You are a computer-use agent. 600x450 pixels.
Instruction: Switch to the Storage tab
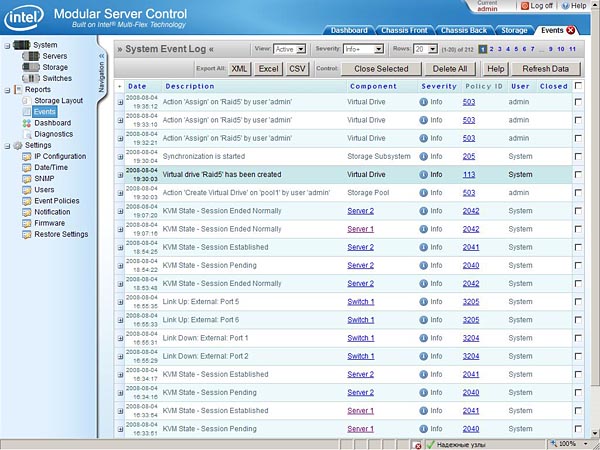[515, 31]
